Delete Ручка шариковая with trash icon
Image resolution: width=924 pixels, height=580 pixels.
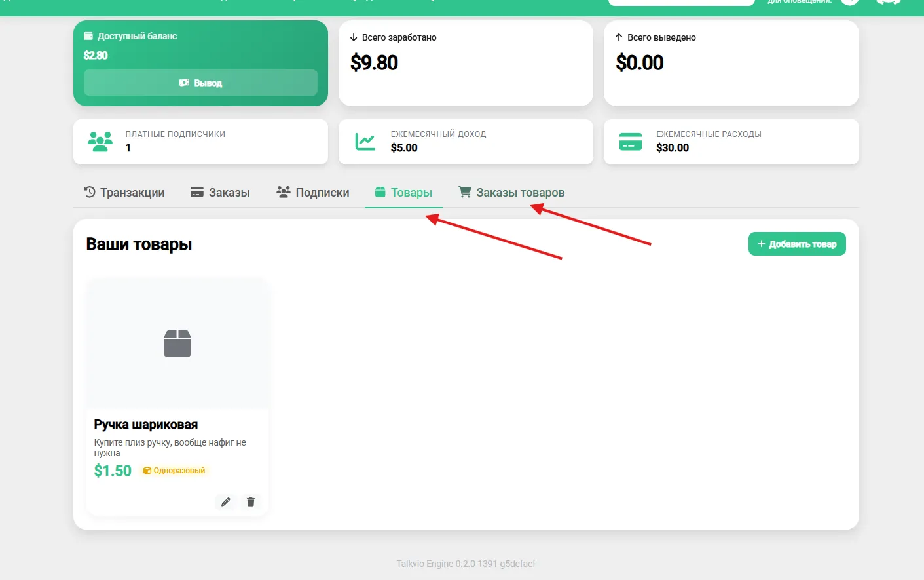pyautogui.click(x=250, y=502)
